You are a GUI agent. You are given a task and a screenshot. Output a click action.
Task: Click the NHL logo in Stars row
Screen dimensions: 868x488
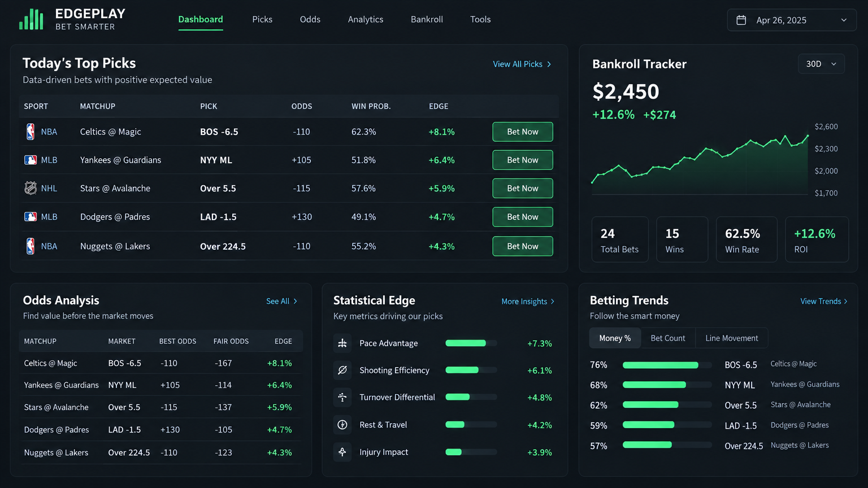tap(31, 188)
